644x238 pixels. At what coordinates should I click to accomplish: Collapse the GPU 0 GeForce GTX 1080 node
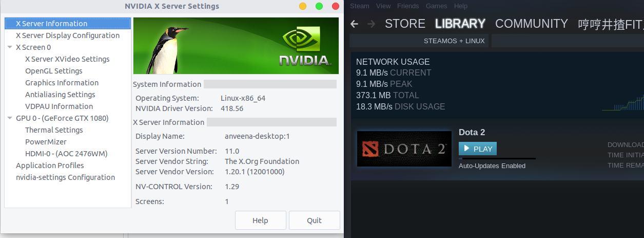click(11, 118)
